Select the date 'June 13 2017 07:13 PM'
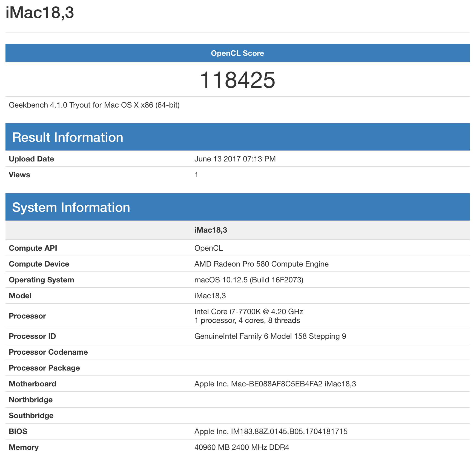The width and height of the screenshot is (476, 457). (235, 159)
